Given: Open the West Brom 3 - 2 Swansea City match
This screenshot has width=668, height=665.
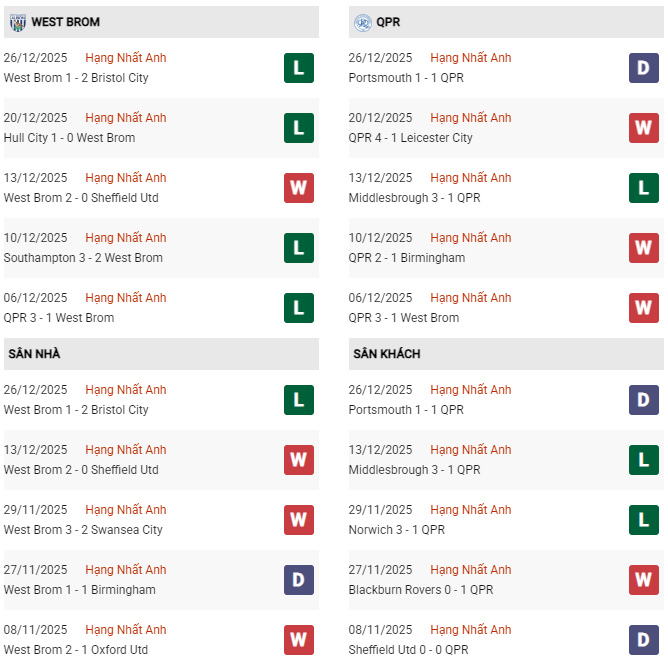Looking at the screenshot, I should click(83, 530).
